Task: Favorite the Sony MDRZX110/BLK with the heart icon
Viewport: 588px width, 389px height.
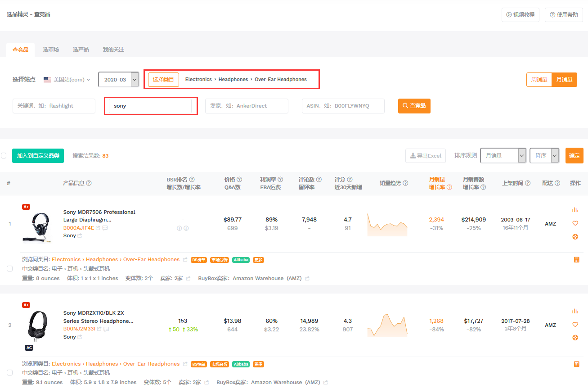Action: pos(575,325)
